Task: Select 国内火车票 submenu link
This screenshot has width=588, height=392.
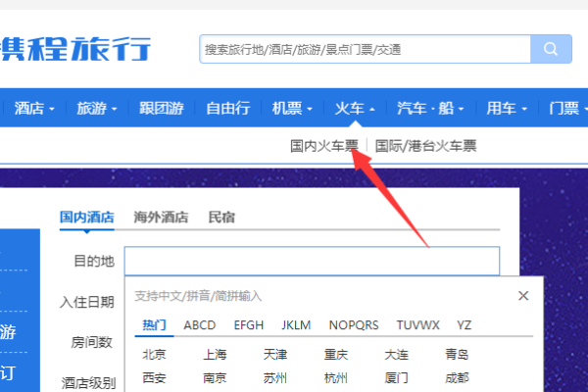Action: coord(324,145)
